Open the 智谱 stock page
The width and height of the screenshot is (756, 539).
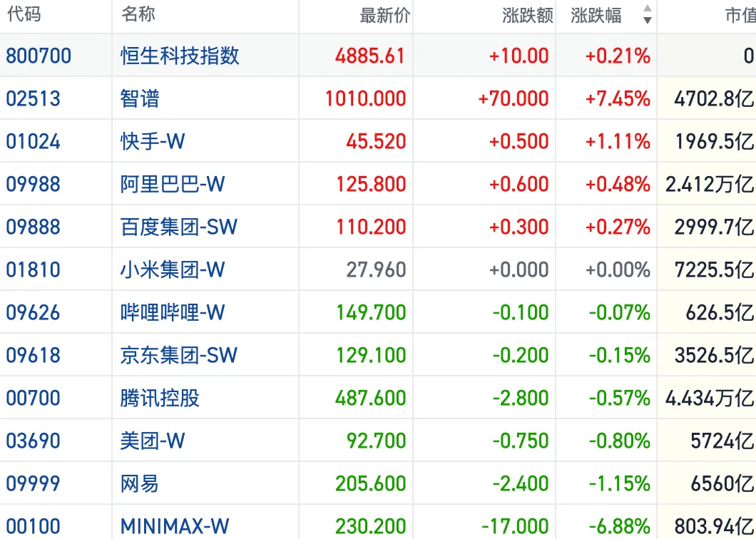140,98
